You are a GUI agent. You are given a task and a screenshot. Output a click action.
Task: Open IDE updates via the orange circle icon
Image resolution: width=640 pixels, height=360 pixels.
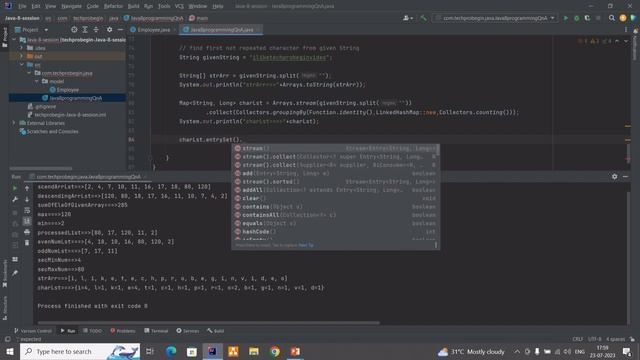(x=622, y=18)
